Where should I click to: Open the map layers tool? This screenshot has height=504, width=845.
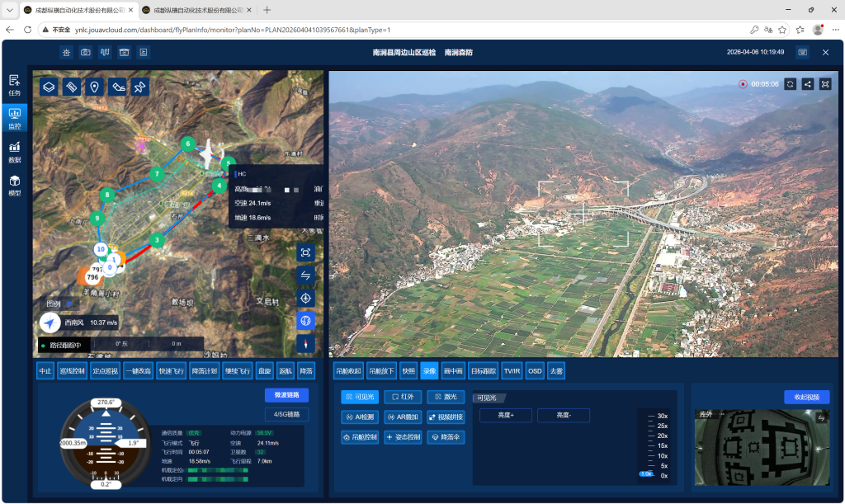tap(49, 87)
